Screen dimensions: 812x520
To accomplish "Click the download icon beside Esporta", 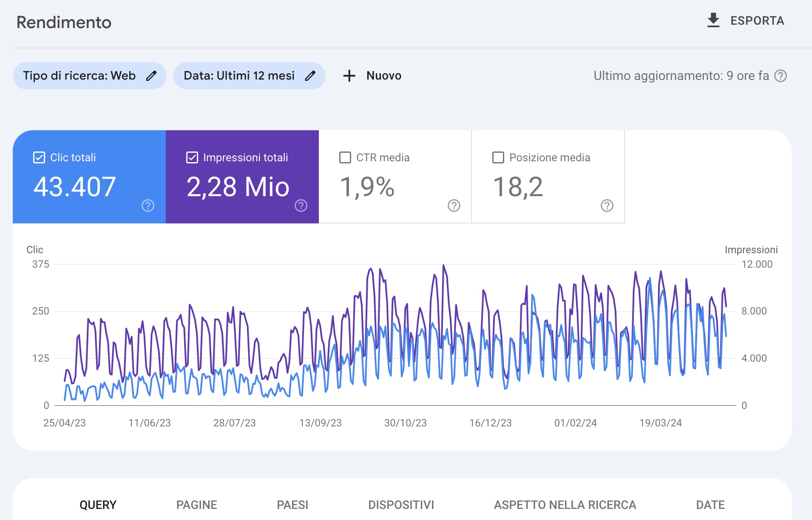I will point(713,20).
